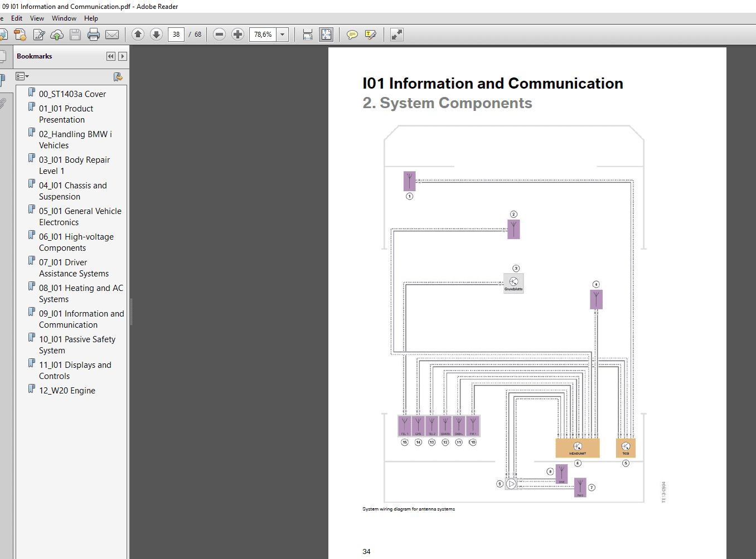The image size is (756, 559).
Task: Collapse the Bookmarks panel
Action: 111,56
